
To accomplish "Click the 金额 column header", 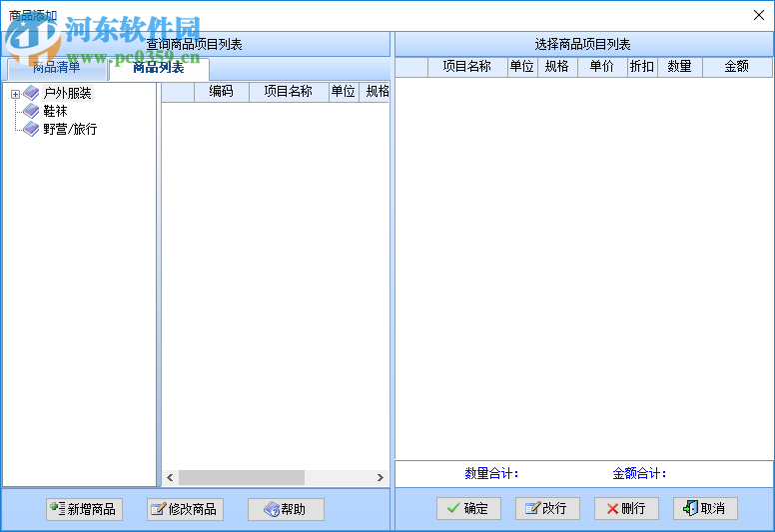I will click(737, 67).
